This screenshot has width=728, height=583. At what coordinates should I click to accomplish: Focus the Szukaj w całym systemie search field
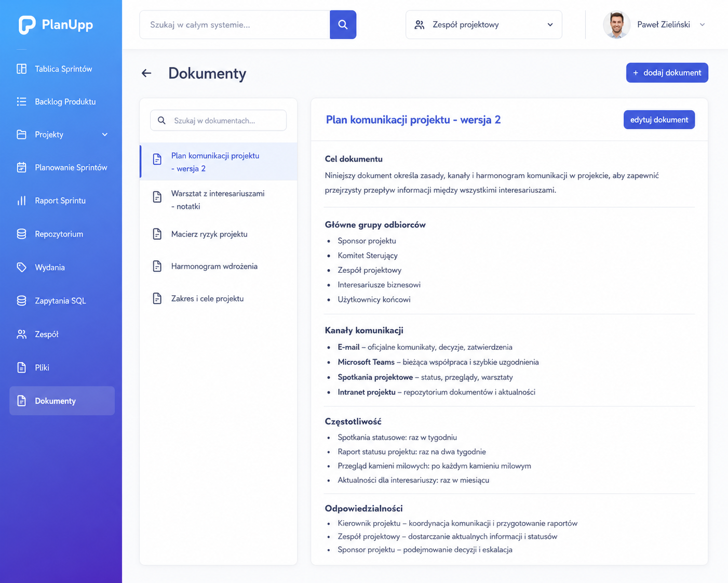235,24
